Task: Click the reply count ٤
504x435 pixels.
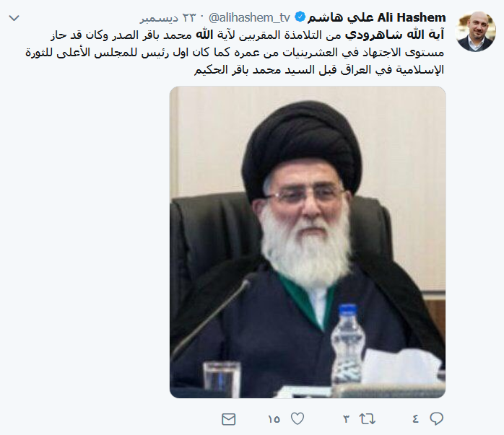Action: point(415,419)
